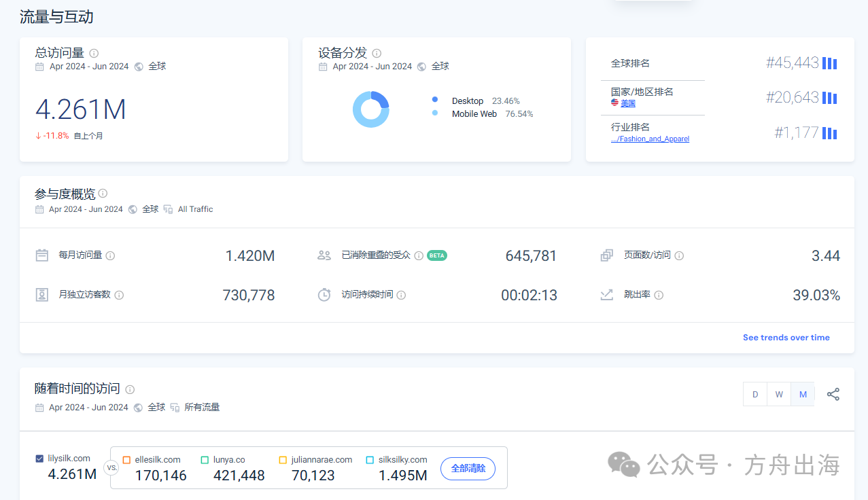868x500 pixels.
Task: Click the device distribution donut chart
Action: pos(370,109)
